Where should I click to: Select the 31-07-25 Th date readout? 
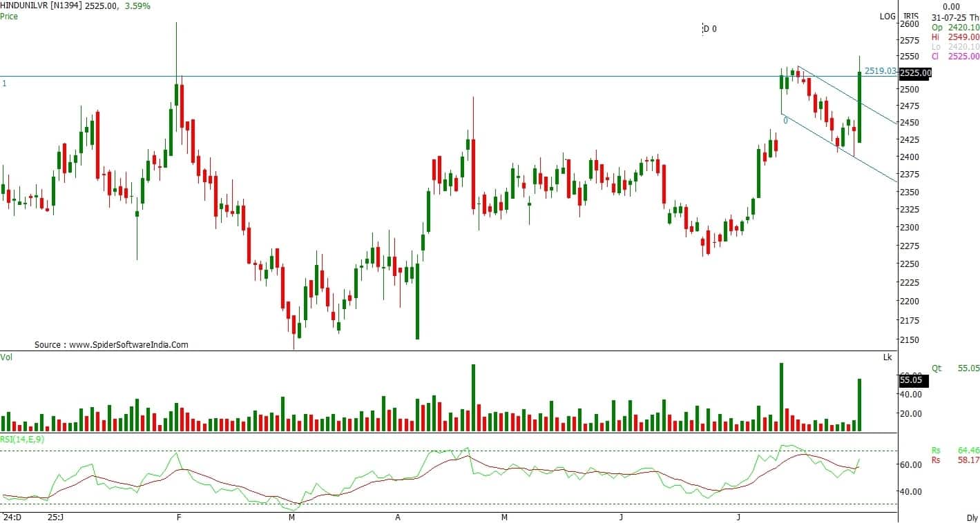tap(955, 17)
